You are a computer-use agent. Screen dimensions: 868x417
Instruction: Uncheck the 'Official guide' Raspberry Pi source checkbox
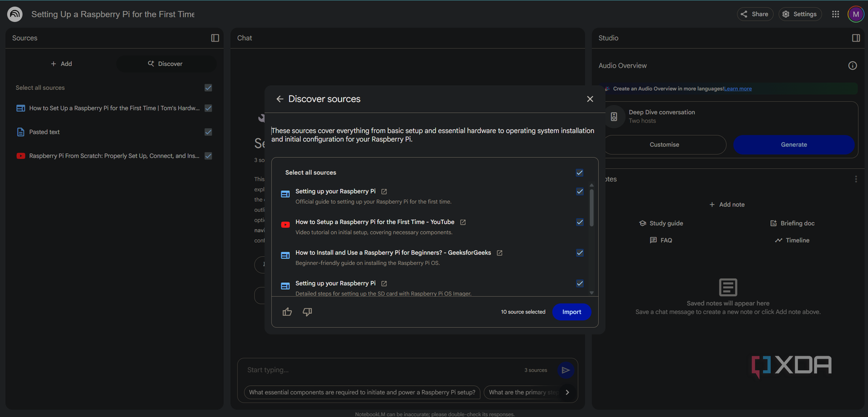click(x=579, y=191)
